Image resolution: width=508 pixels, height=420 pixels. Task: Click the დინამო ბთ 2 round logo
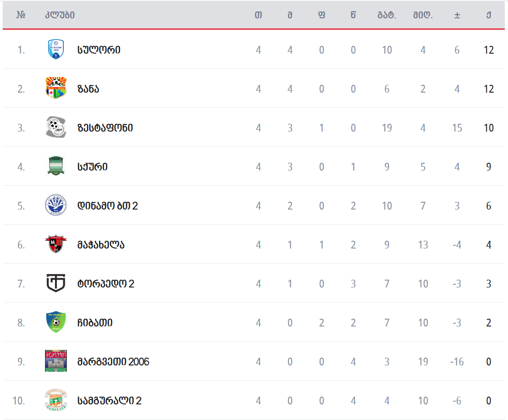point(55,205)
